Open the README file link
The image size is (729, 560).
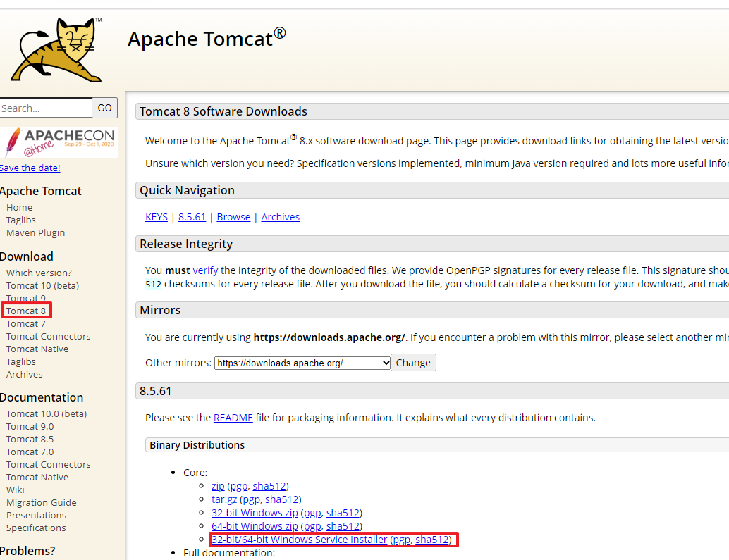coord(233,418)
